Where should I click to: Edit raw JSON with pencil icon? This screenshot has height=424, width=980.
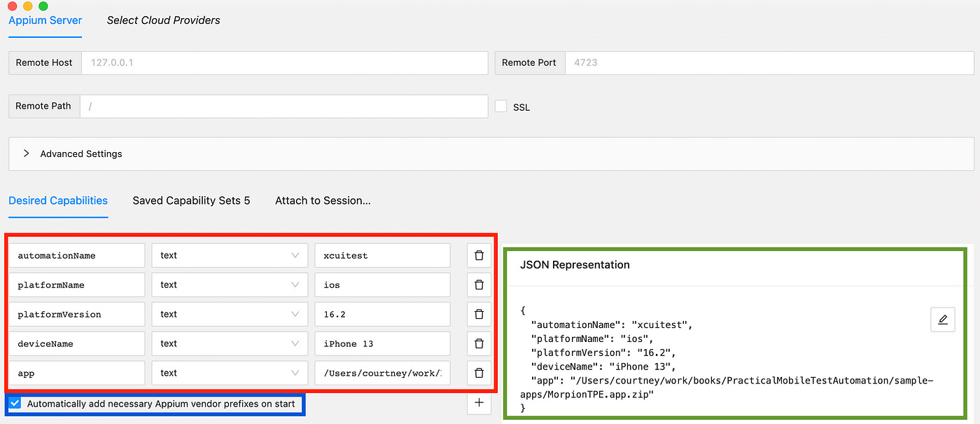click(942, 320)
